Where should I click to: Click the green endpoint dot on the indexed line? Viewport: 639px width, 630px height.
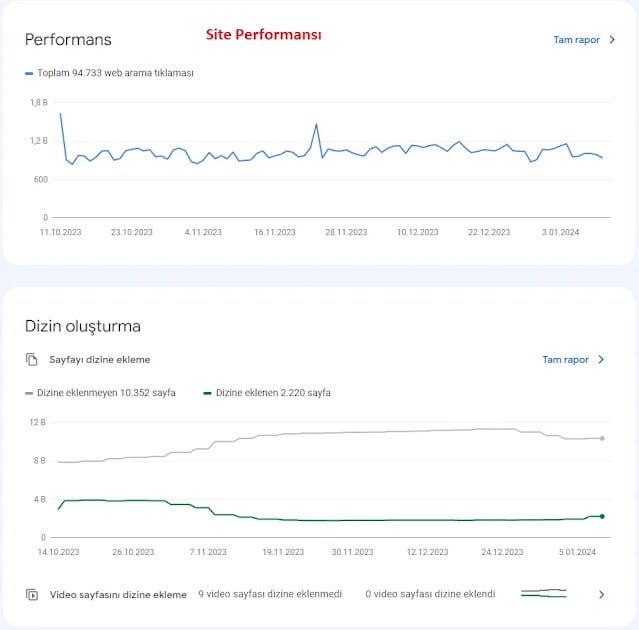coord(602,516)
